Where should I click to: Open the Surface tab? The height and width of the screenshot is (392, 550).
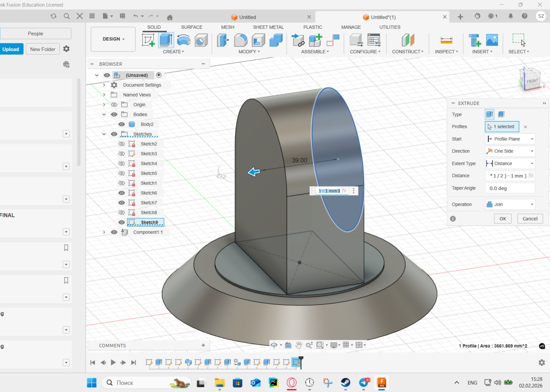pyautogui.click(x=192, y=27)
